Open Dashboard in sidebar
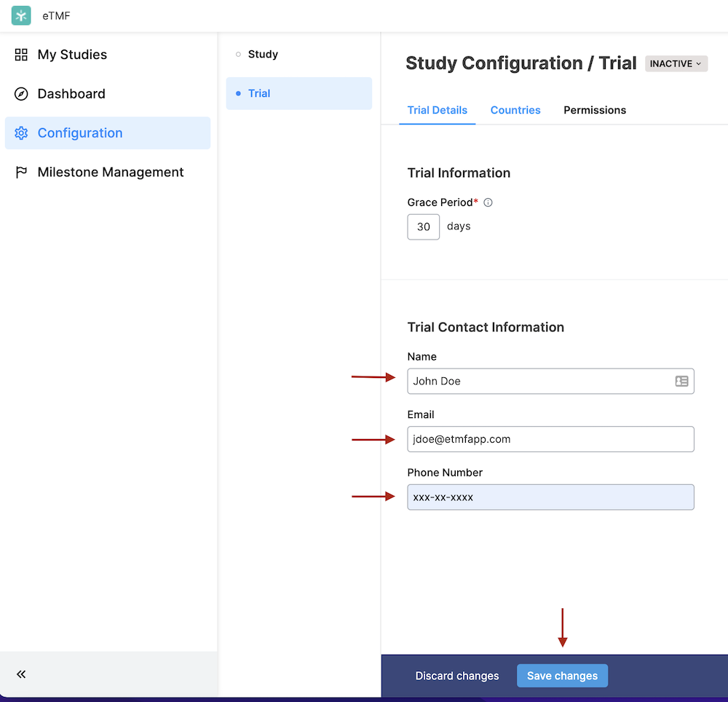The height and width of the screenshot is (702, 728). tap(107, 94)
